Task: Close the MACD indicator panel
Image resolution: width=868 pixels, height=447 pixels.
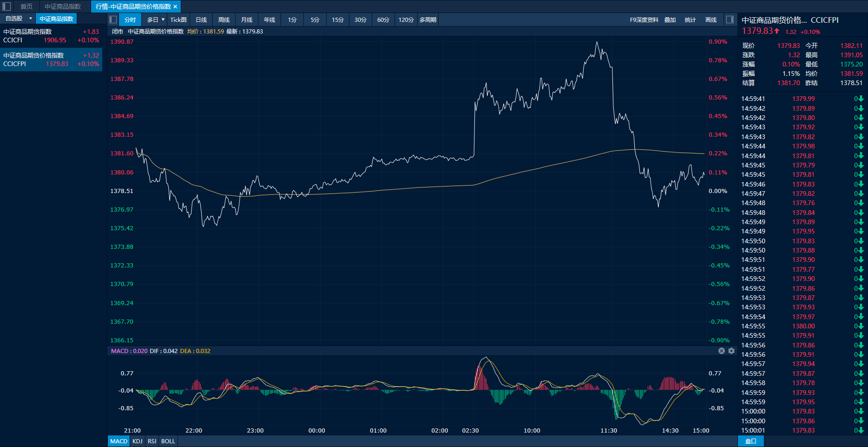Action: pos(722,351)
